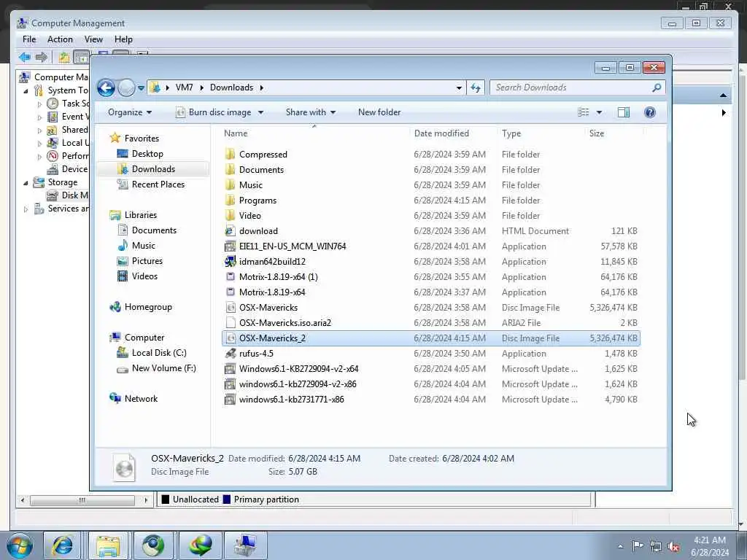Open the Burn disc image dropdown arrow
The height and width of the screenshot is (560, 747).
260,113
